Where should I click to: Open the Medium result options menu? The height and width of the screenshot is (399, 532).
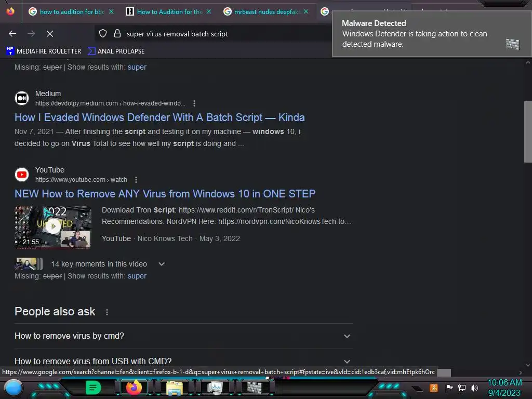[194, 103]
